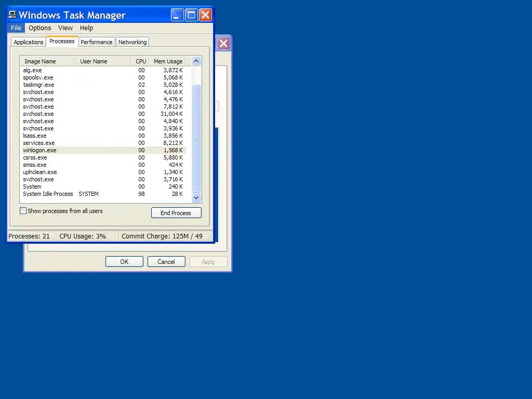
Task: Select the winlogon.exe process
Action: [x=103, y=150]
